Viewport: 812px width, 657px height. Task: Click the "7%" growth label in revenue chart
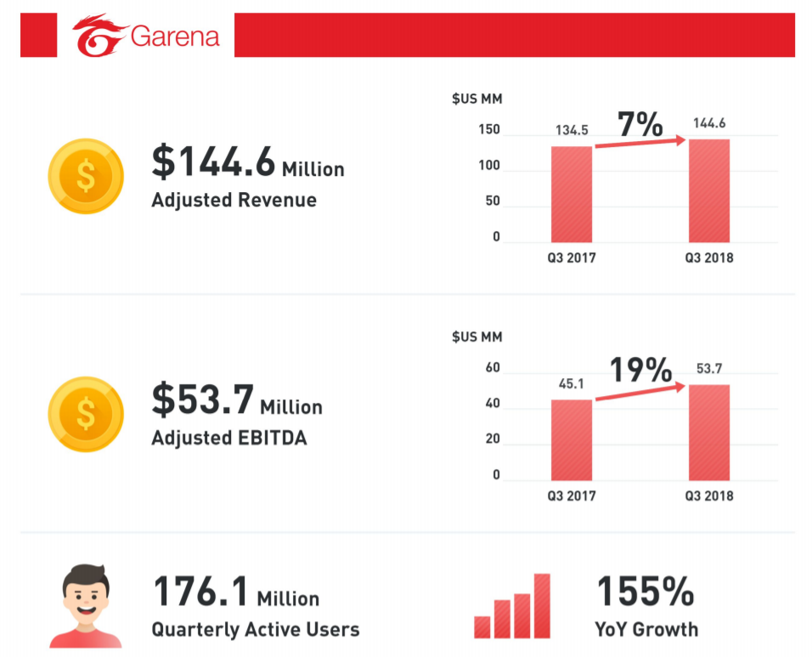[x=640, y=124]
